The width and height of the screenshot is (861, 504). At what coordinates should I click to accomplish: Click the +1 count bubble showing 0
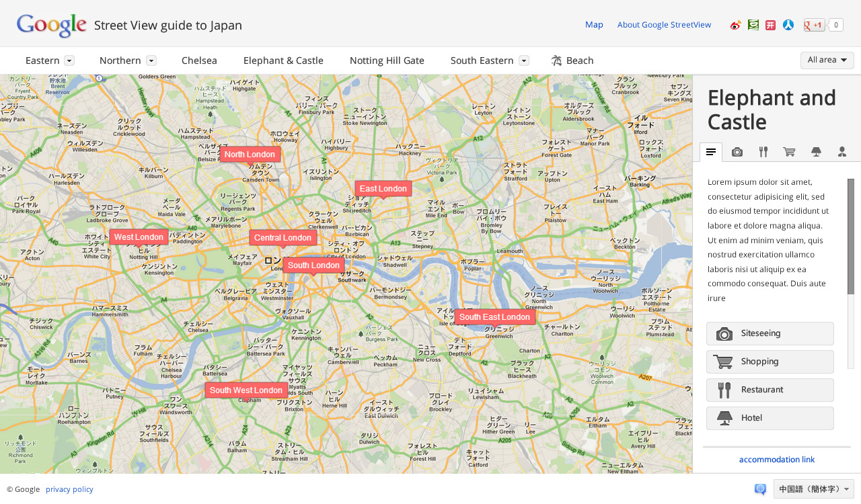click(x=835, y=25)
